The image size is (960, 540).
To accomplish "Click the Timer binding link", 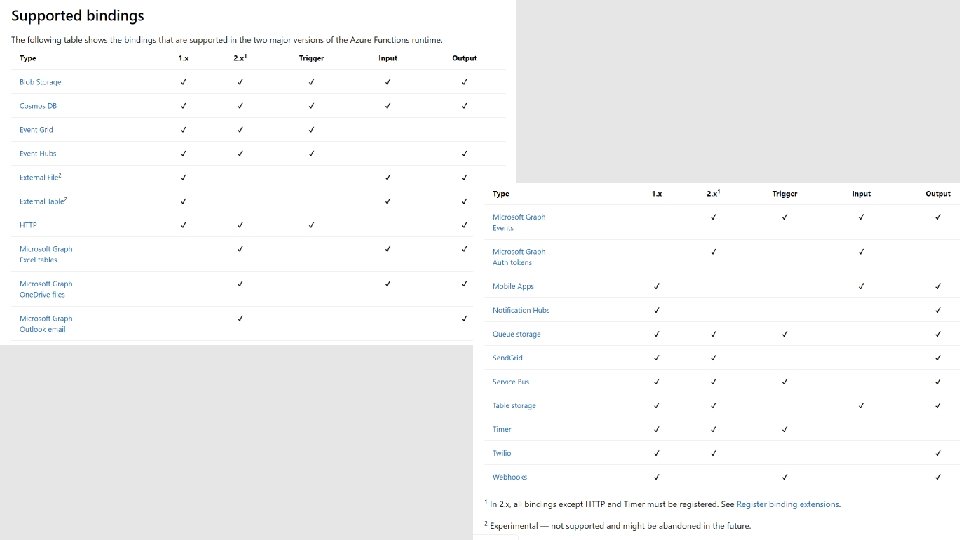I will [x=501, y=429].
